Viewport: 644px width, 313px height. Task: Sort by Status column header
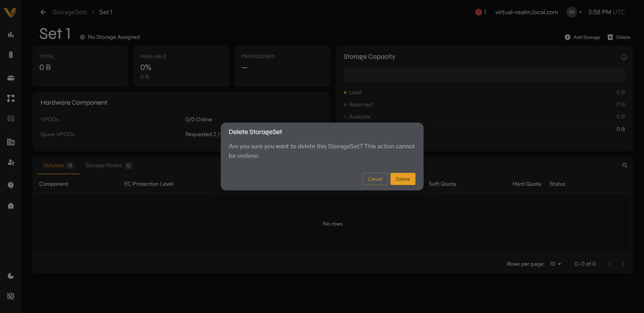pyautogui.click(x=557, y=184)
